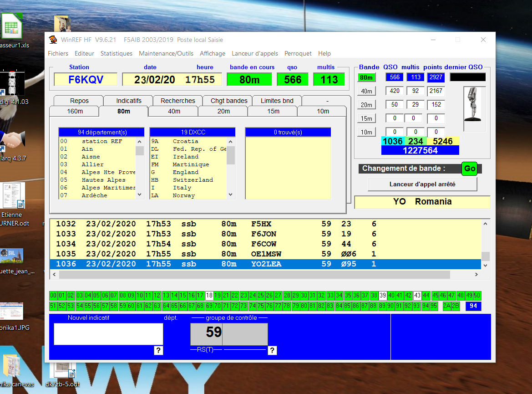Click the WinREF app icon in title bar
Image resolution: width=532 pixels, height=394 pixels.
click(53, 40)
